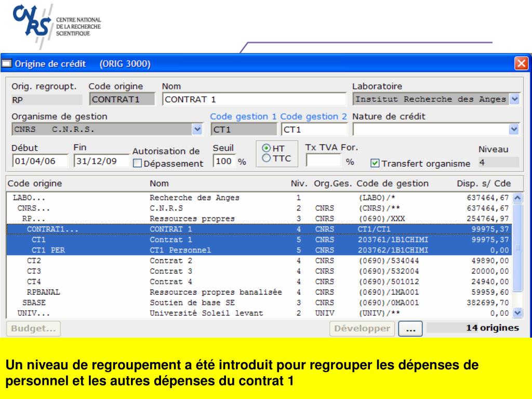Click the Nom input field
This screenshot has height=399, width=532.
coord(254,99)
